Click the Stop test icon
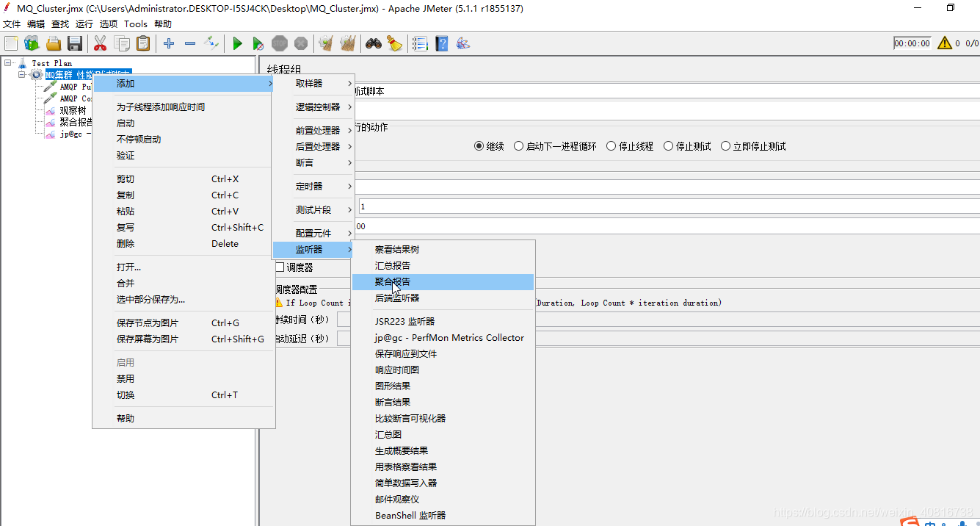 point(280,43)
